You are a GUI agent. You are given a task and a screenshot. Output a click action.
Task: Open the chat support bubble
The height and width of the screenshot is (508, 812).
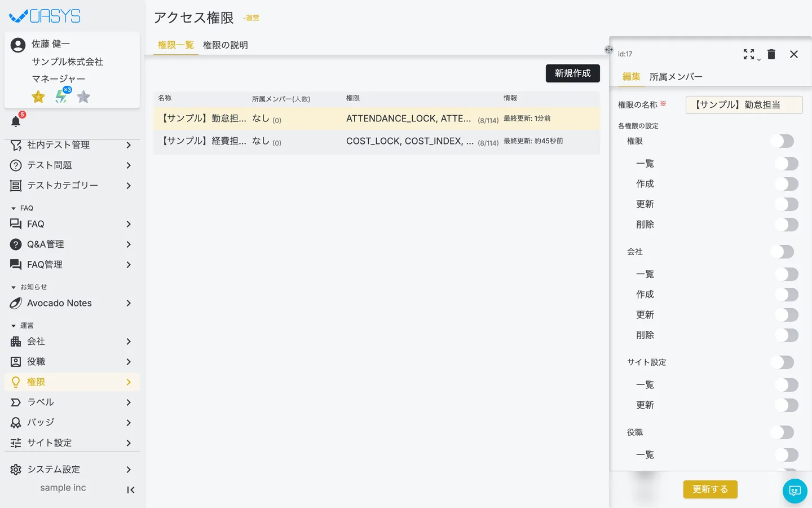point(795,491)
